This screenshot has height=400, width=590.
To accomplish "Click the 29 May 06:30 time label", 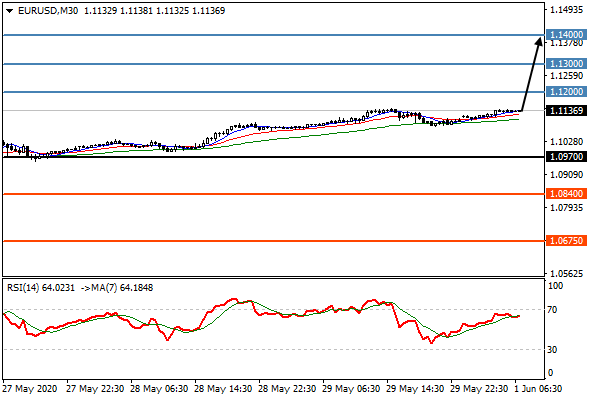I will [x=351, y=389].
